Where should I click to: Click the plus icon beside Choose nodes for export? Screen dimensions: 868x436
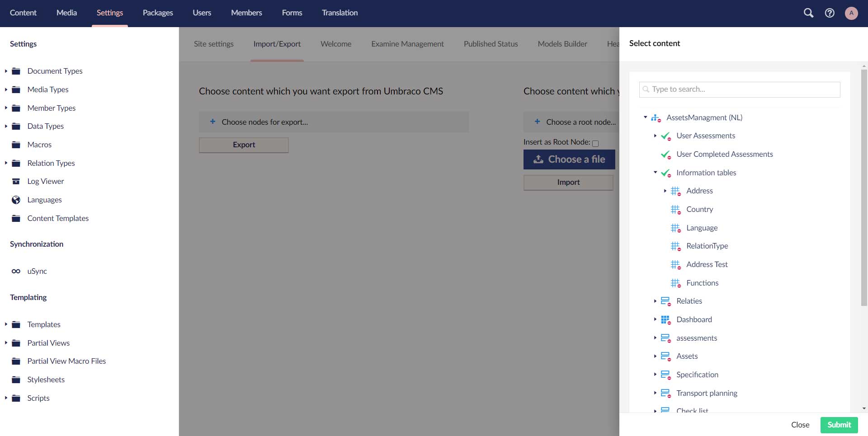212,122
